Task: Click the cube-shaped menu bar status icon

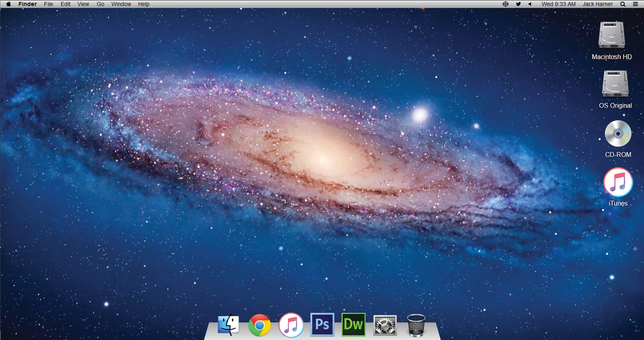Action: coord(505,4)
